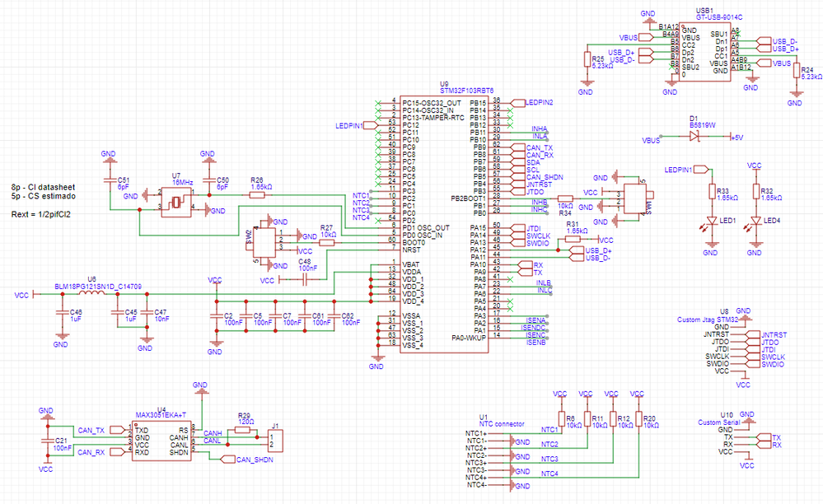Click the USB_D+ flag arrow near USB1
This screenshot has height=504, width=823.
pyautogui.click(x=765, y=49)
